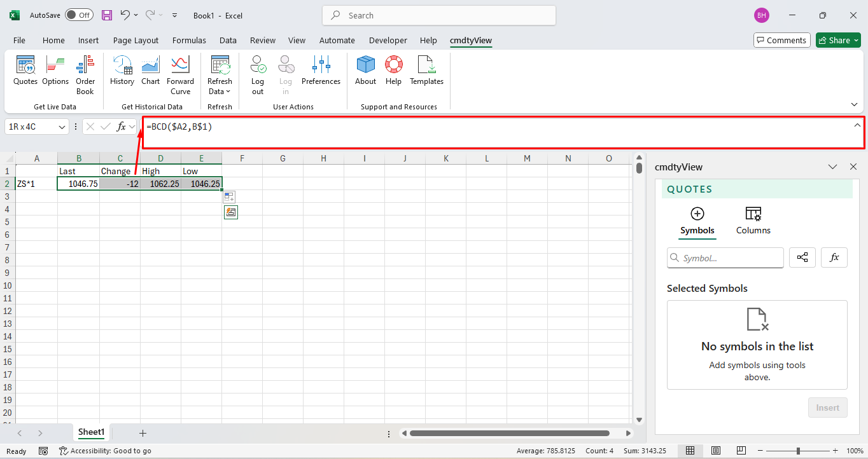Click the BH account avatar
The height and width of the screenshot is (459, 868).
761,15
